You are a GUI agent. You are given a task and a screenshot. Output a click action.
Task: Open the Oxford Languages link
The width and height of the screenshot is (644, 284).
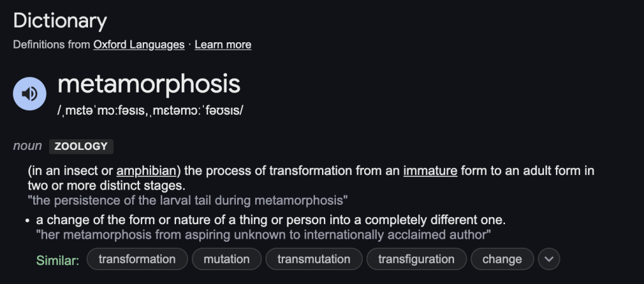(139, 45)
